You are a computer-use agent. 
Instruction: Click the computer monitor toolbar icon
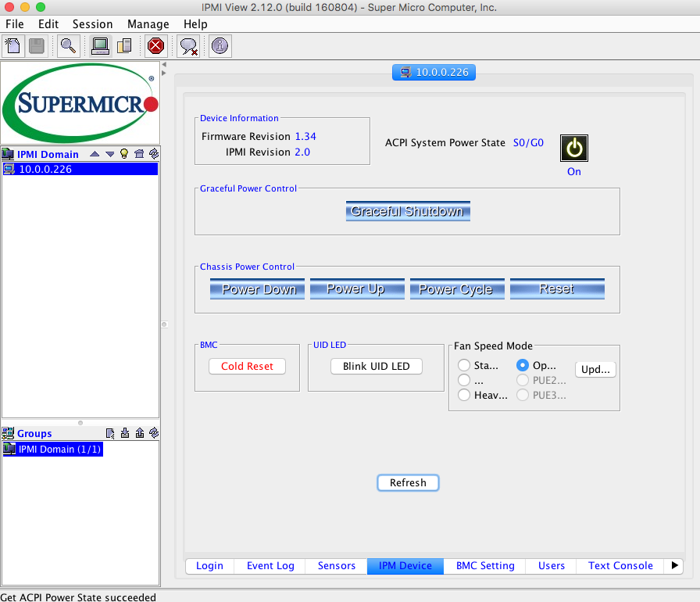[x=101, y=45]
